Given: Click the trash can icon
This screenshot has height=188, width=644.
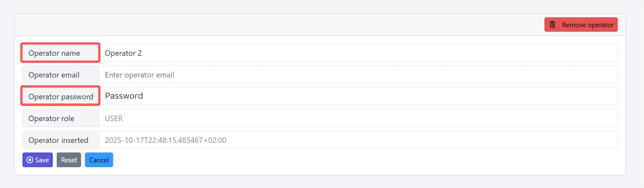Looking at the screenshot, I should pyautogui.click(x=552, y=25).
